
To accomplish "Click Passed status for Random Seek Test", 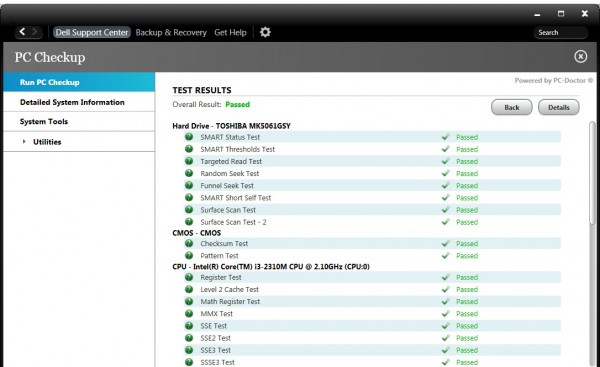I will click(467, 173).
